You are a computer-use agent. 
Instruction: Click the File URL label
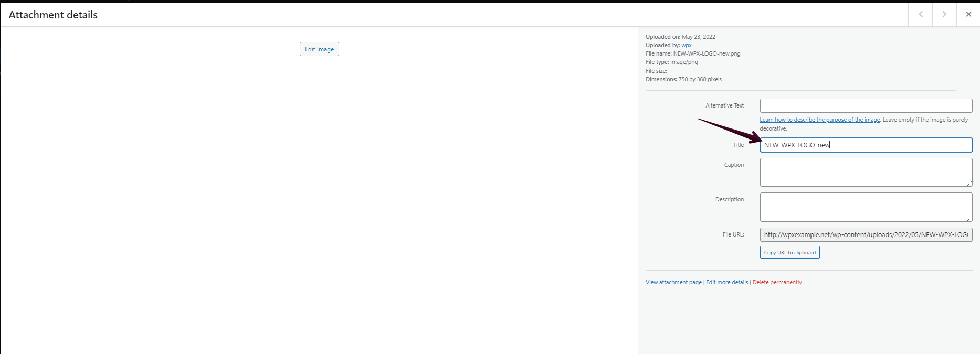(733, 234)
